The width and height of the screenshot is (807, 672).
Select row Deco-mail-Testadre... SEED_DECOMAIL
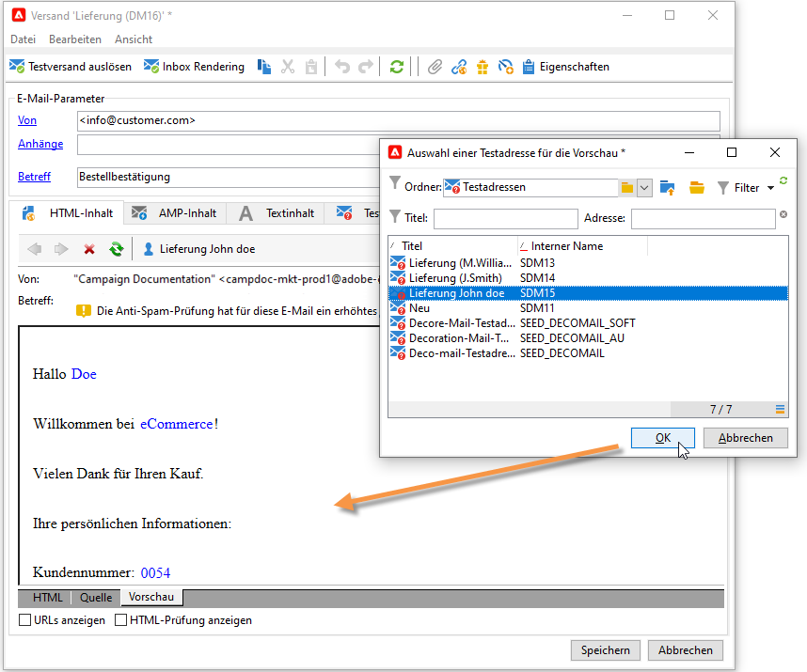588,353
